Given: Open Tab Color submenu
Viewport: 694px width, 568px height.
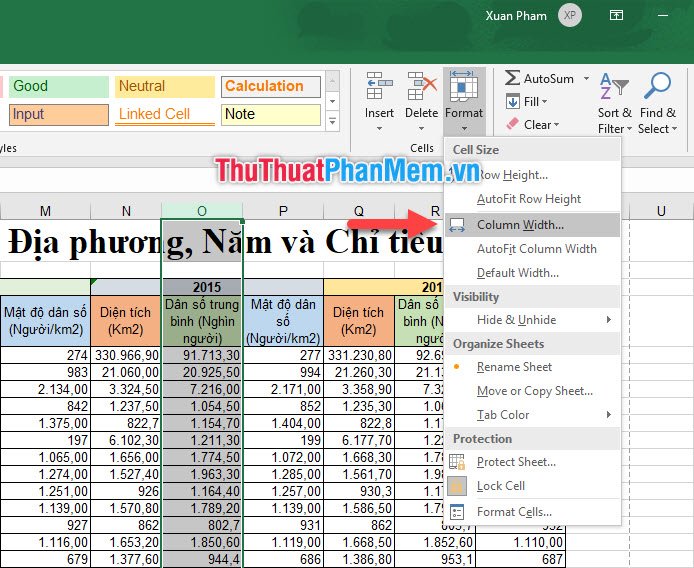Looking at the screenshot, I should [532, 415].
